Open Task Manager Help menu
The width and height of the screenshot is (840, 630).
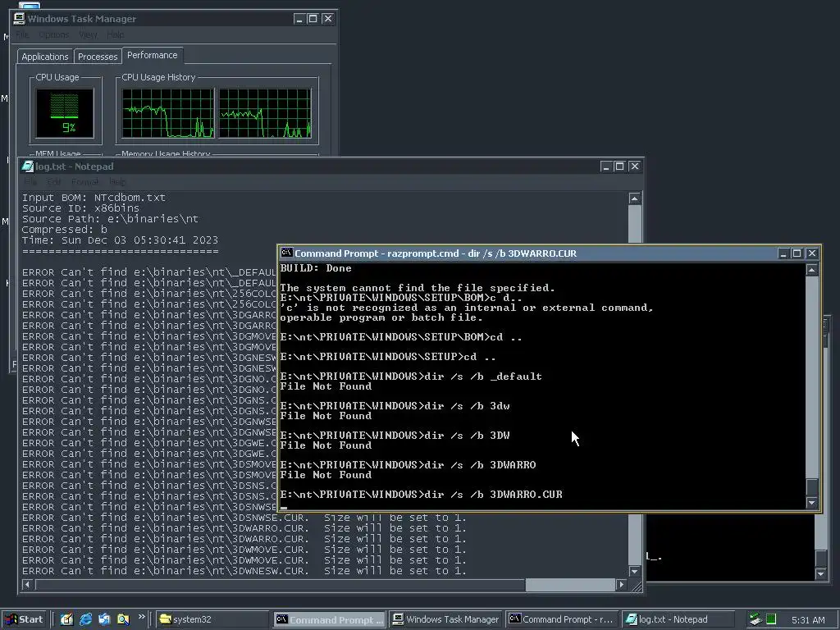pos(115,34)
